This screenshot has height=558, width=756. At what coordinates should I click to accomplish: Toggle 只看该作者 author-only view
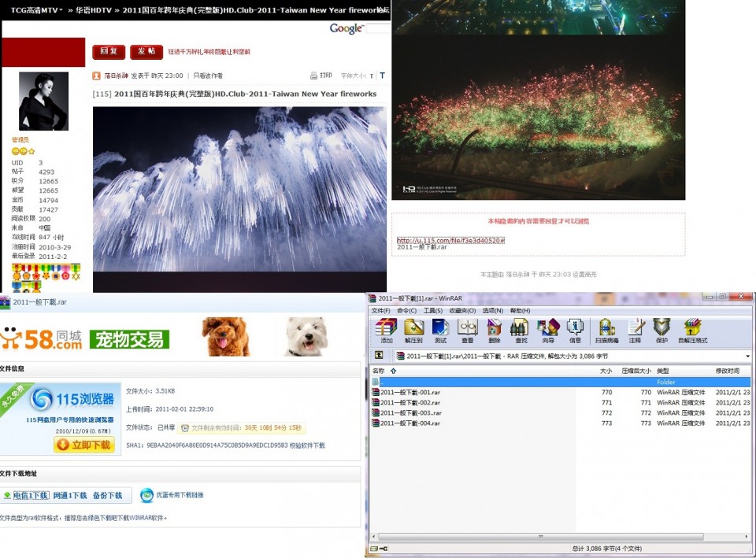tap(206, 76)
